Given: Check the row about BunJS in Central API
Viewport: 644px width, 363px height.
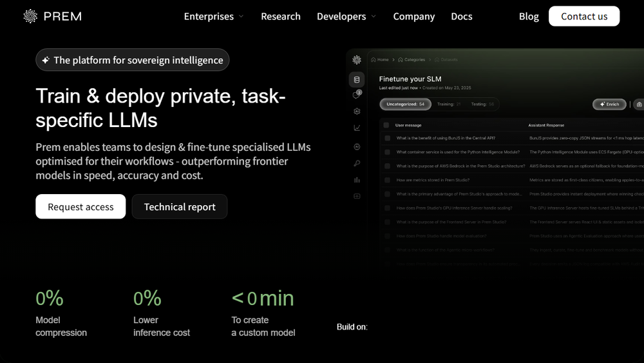Looking at the screenshot, I should pos(387,138).
